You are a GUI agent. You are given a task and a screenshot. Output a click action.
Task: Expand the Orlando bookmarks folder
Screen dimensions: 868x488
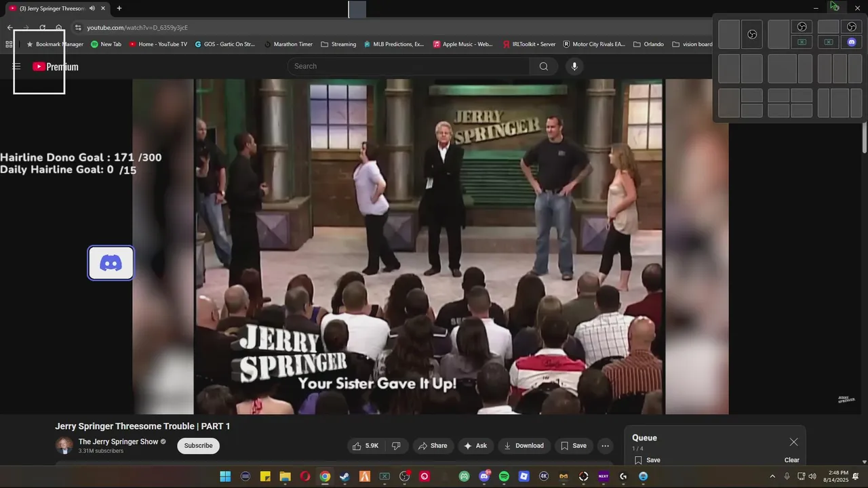click(x=648, y=44)
